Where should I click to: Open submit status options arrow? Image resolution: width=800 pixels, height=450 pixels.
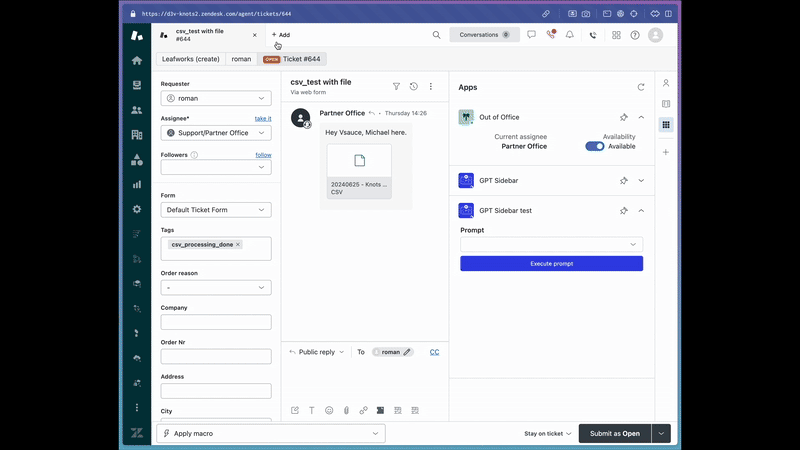(661, 433)
